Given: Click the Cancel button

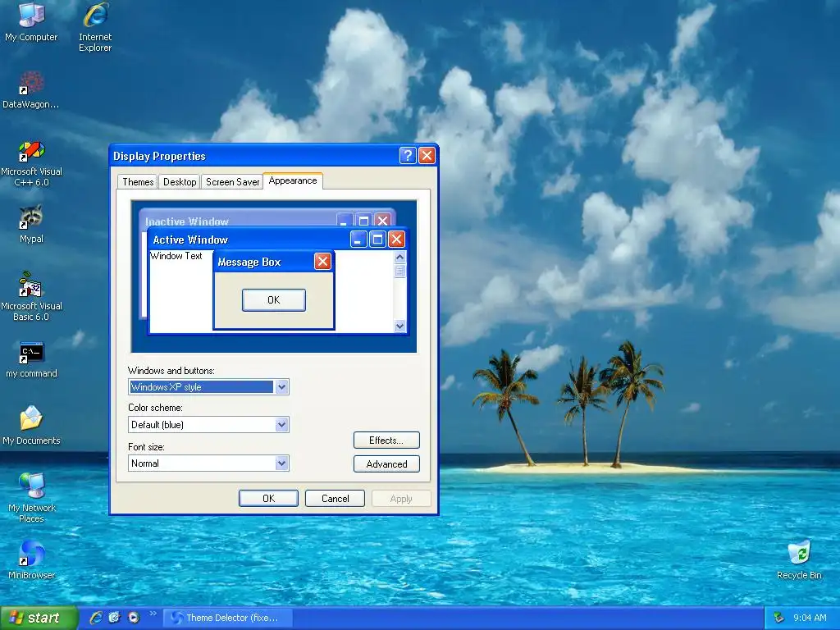Looking at the screenshot, I should click(335, 498).
